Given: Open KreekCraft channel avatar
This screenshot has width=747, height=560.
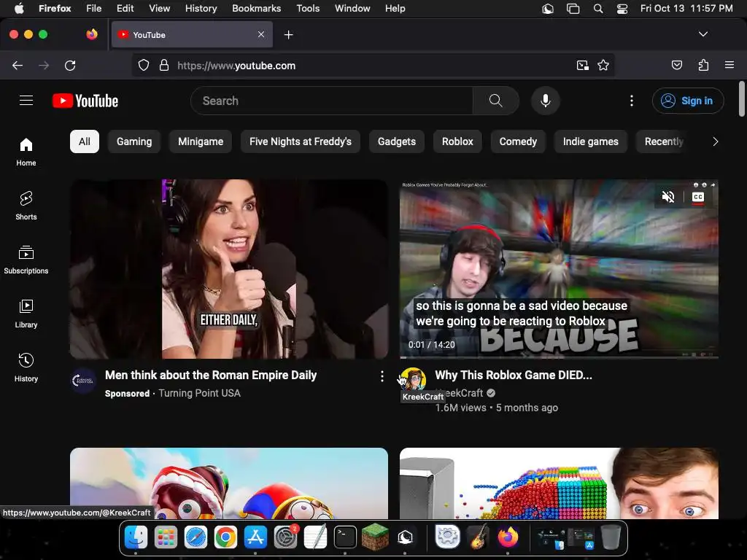Looking at the screenshot, I should (413, 379).
